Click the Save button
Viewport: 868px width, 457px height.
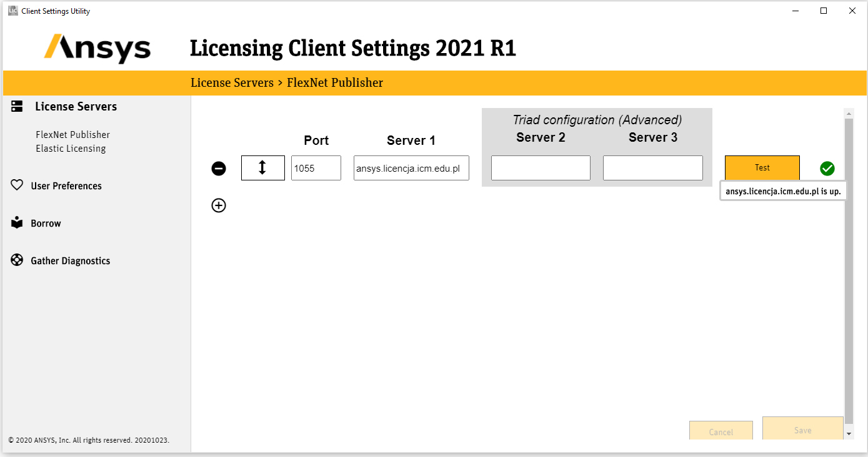pos(803,430)
